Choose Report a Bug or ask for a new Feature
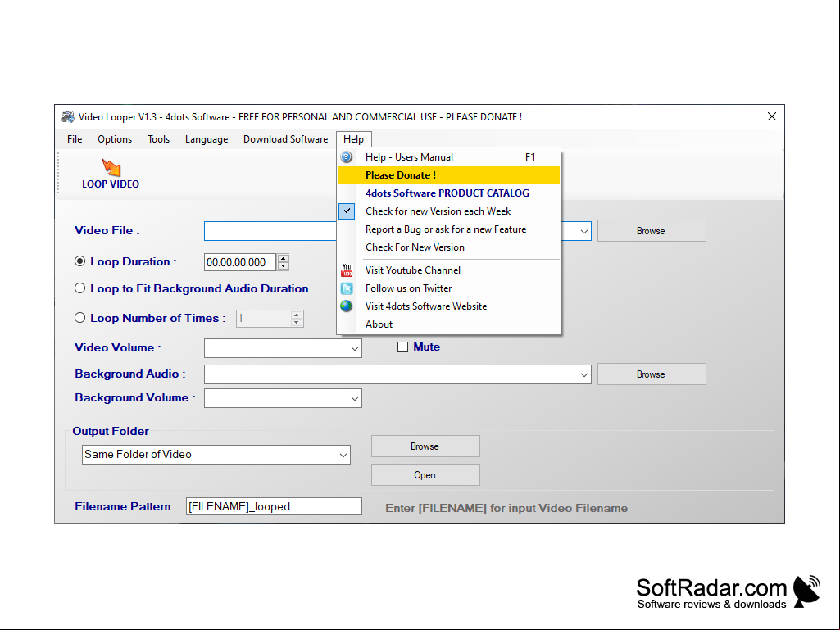Viewport: 840px width, 630px height. click(449, 229)
